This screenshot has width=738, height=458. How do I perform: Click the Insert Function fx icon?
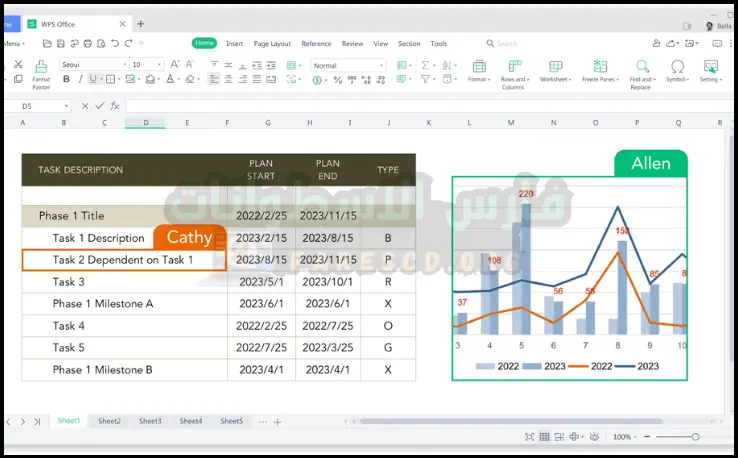(x=114, y=106)
